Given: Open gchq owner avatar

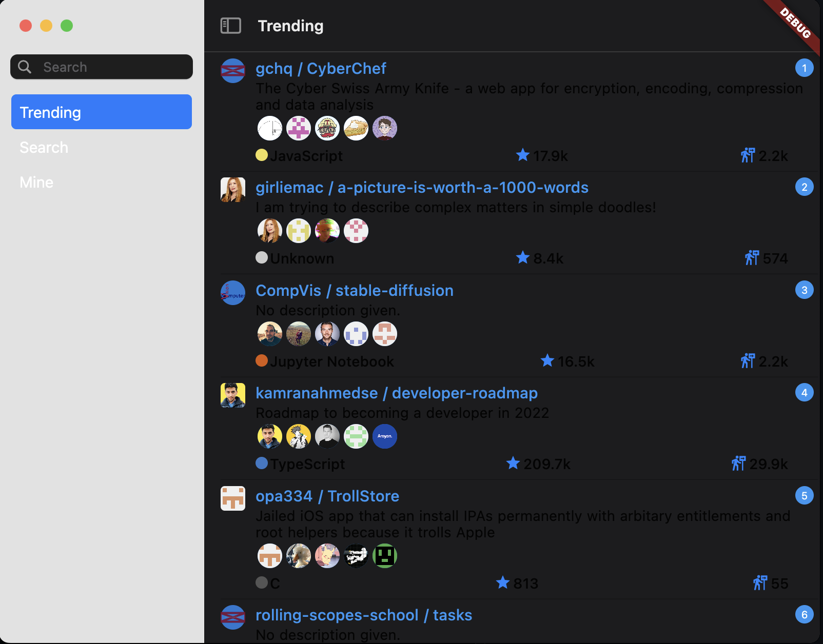Looking at the screenshot, I should (x=233, y=71).
